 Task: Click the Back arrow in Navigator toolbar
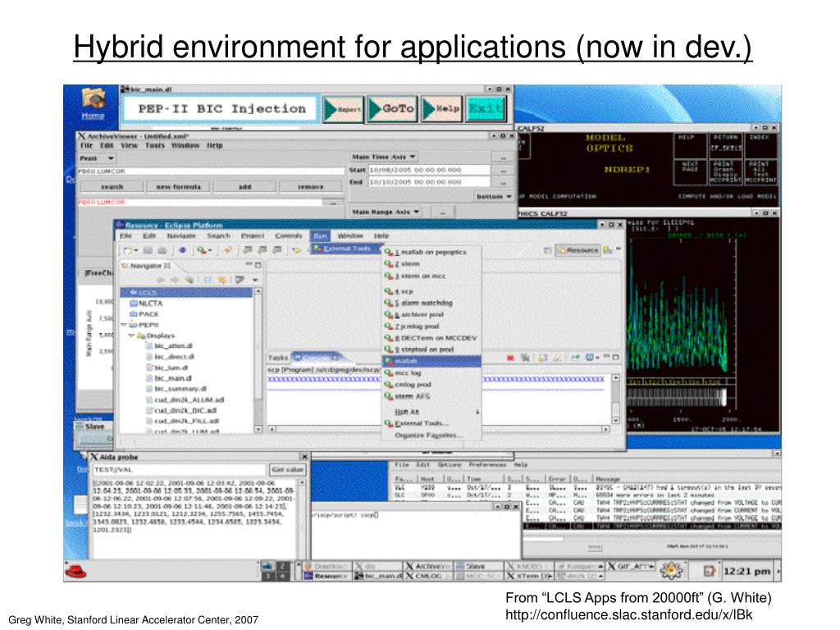click(x=160, y=280)
